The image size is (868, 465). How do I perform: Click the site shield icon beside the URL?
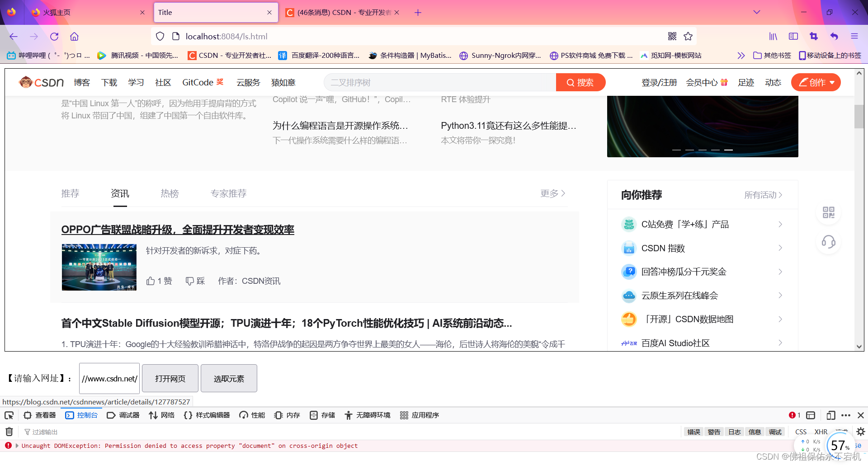click(160, 36)
